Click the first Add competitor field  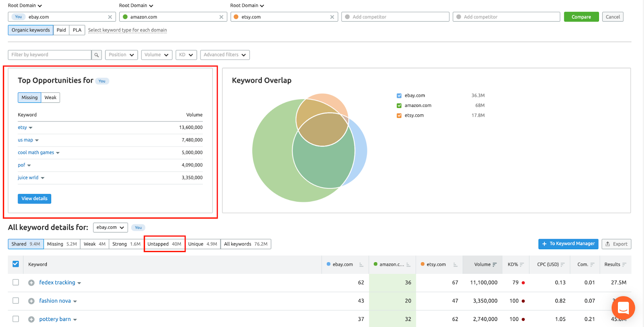coord(395,17)
